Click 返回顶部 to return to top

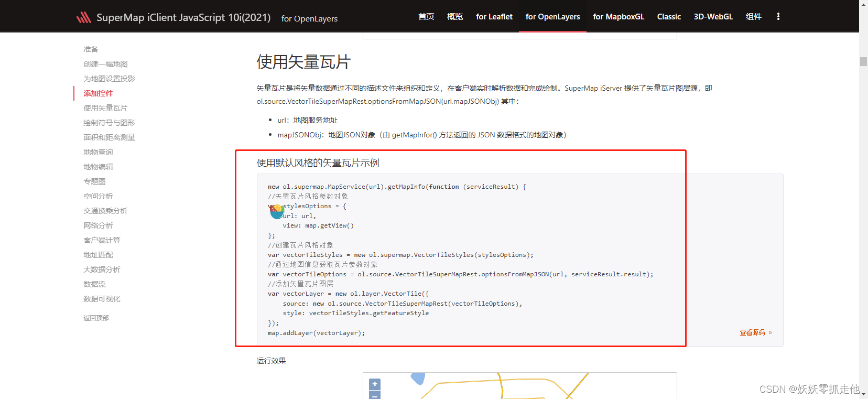click(96, 318)
